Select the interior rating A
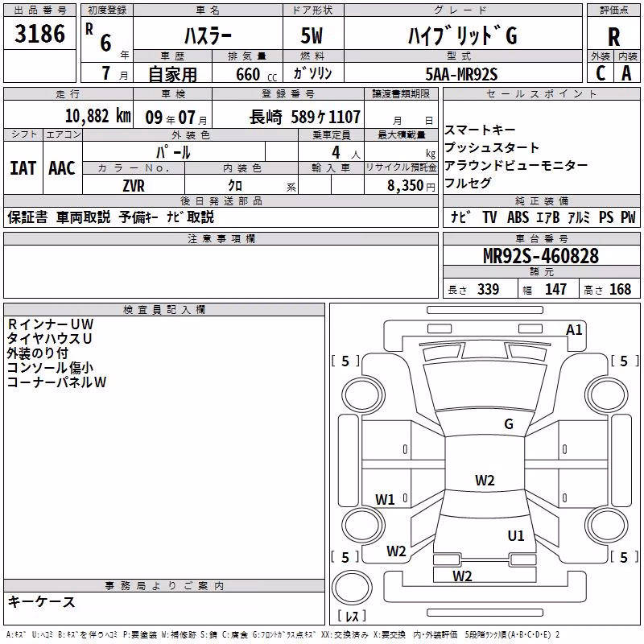Image resolution: width=644 pixels, height=644 pixels. pos(626,73)
